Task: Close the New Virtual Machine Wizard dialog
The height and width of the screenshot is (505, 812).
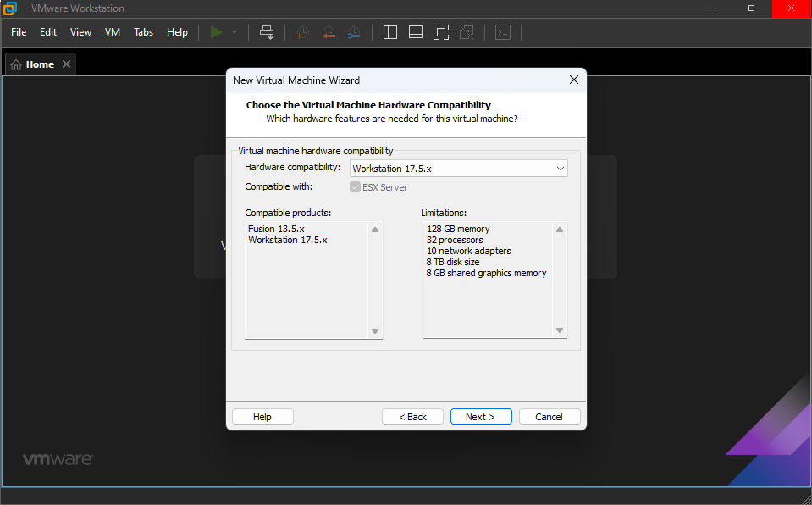Action: 574,80
